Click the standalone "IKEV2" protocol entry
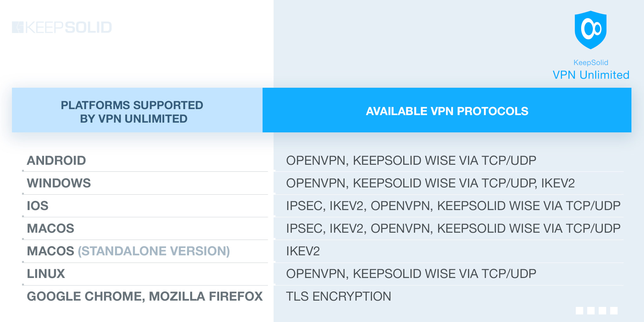 pos(303,251)
